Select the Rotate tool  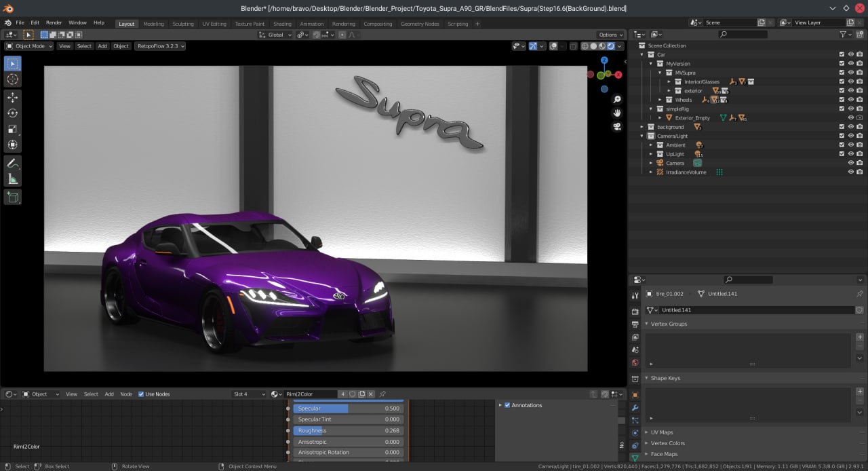pyautogui.click(x=12, y=113)
